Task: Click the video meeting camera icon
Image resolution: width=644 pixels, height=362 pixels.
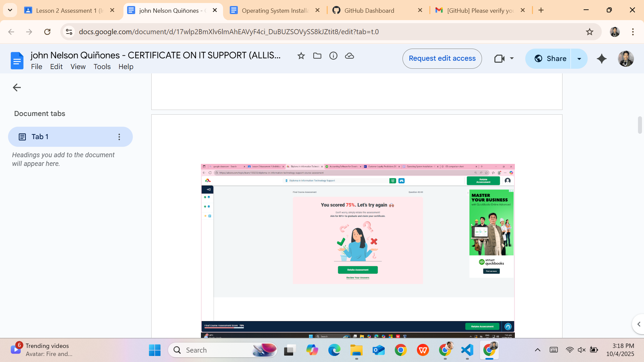Action: [499, 59]
